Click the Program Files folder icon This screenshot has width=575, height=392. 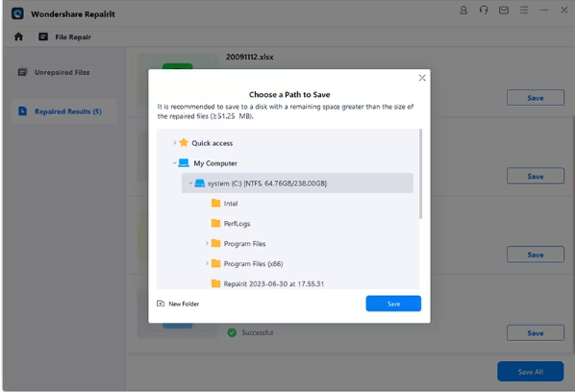(x=216, y=243)
